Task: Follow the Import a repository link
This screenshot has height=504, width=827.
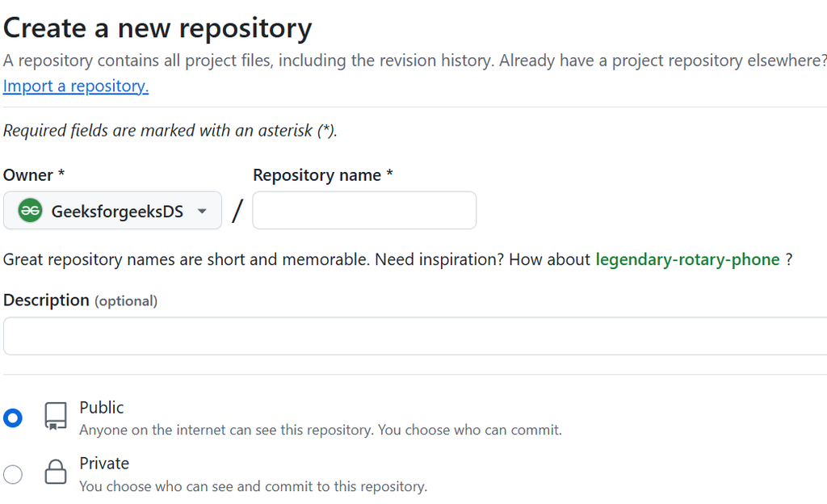Action: point(76,86)
